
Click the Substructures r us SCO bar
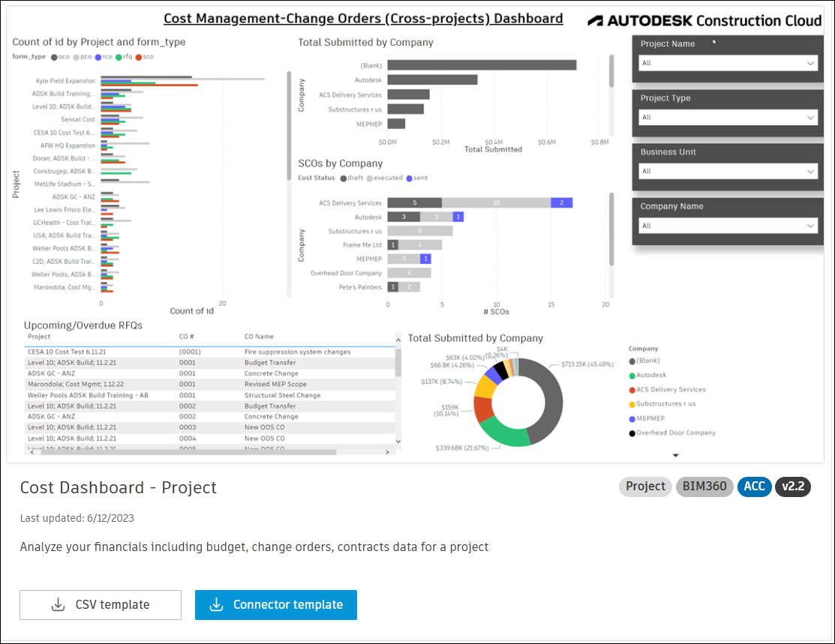pos(420,231)
